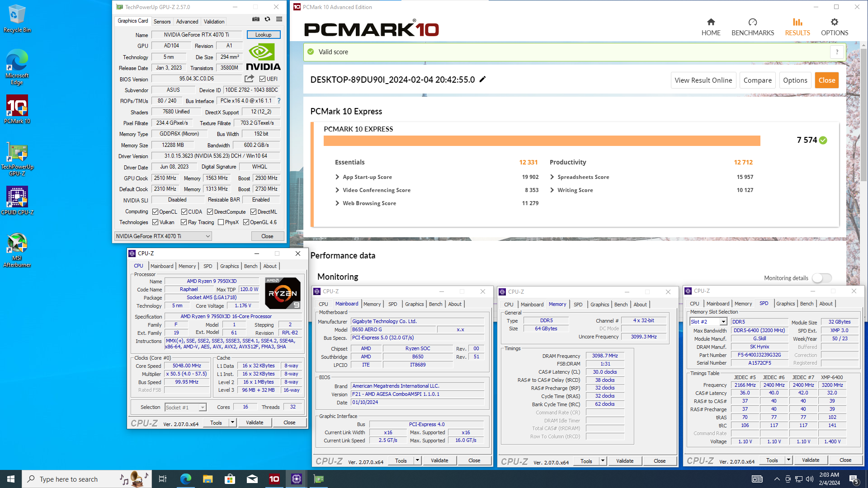Screen dimensions: 868x488
Task: Click the Bus Interface question mark icon
Action: (x=279, y=101)
